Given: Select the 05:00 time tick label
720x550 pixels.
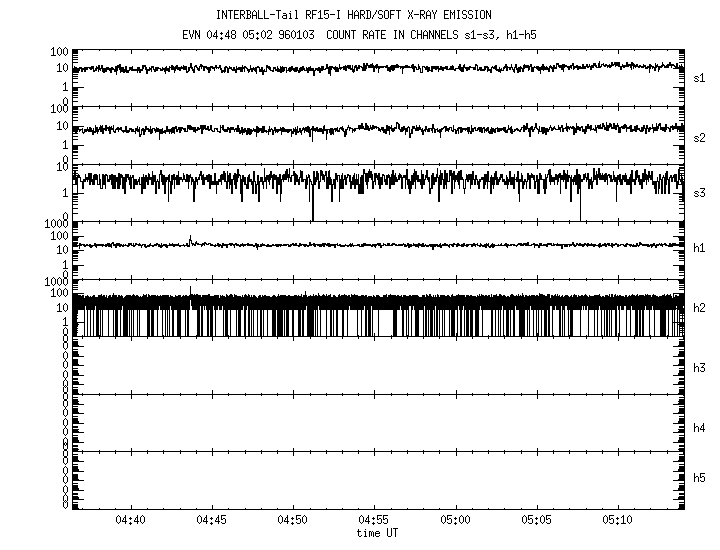Looking at the screenshot, I should point(455,521).
